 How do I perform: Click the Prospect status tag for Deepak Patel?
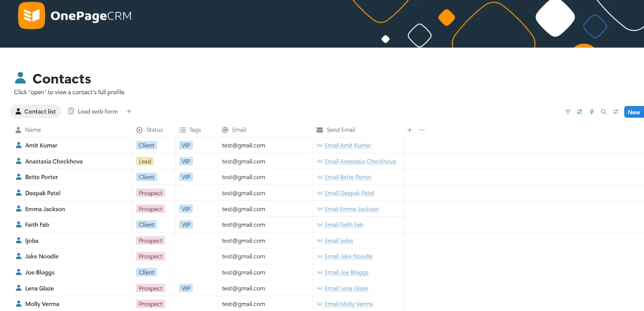tap(151, 193)
